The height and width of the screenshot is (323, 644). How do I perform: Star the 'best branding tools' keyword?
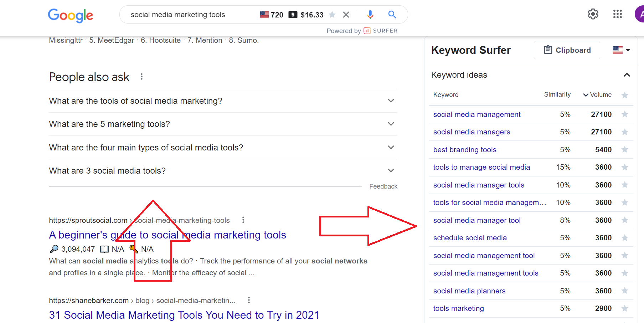[x=624, y=149]
